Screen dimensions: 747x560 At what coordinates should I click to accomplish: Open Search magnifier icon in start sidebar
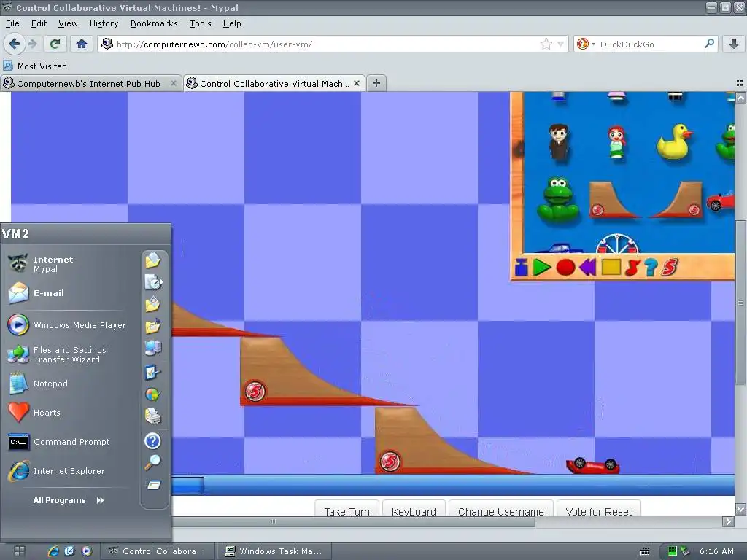click(153, 462)
